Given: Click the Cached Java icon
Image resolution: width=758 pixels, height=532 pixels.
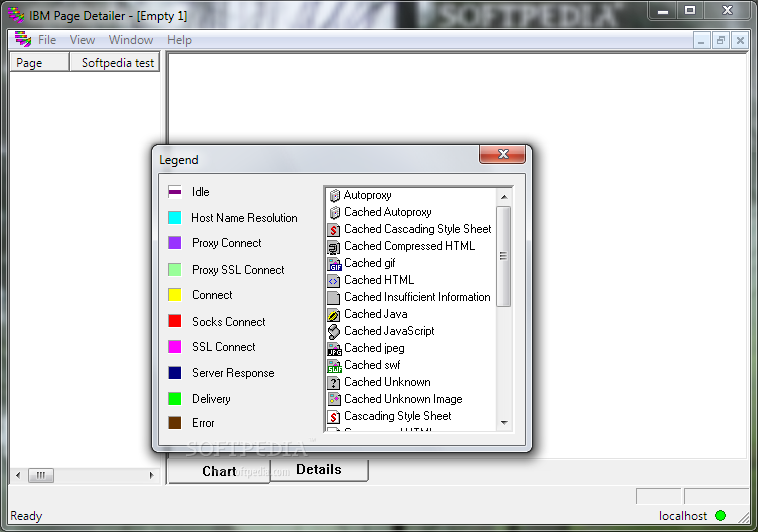Looking at the screenshot, I should 335,314.
